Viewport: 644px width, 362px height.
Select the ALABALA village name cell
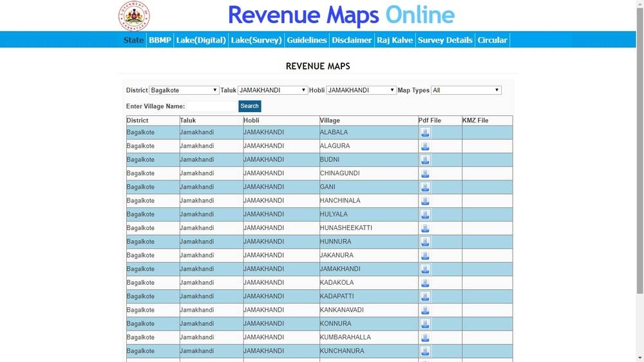[368, 132]
